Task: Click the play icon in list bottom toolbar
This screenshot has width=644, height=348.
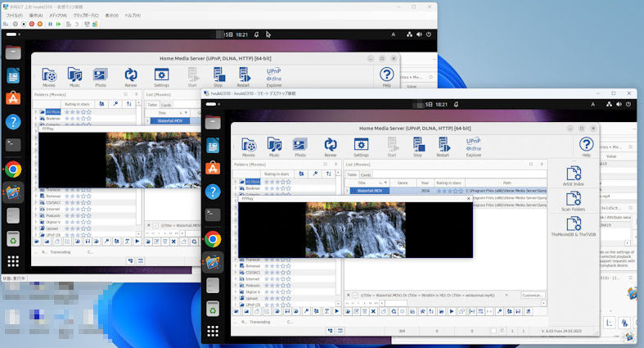Action: pyautogui.click(x=452, y=311)
